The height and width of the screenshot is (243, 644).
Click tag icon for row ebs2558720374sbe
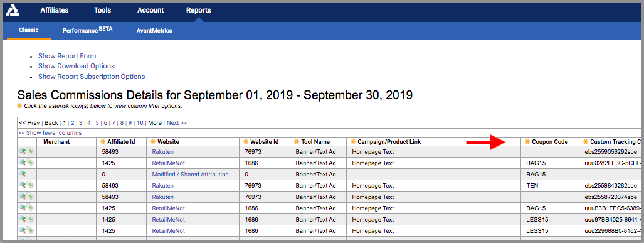tap(30, 197)
